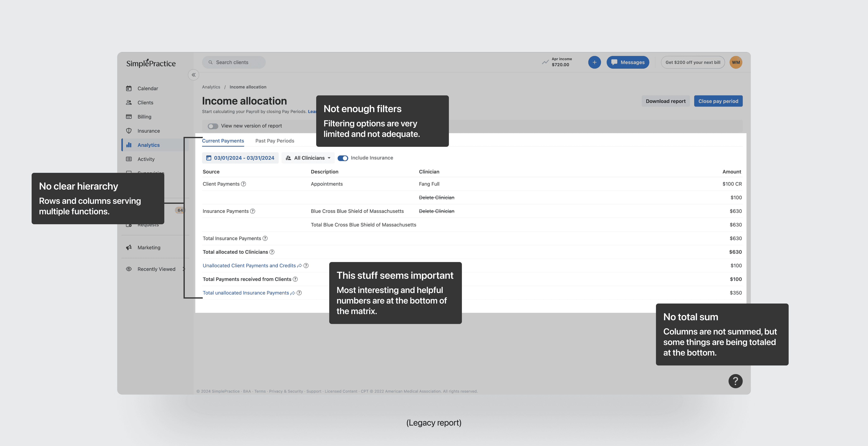Open Unallocated Client Payments and Credits link
Image resolution: width=868 pixels, height=446 pixels.
(249, 266)
